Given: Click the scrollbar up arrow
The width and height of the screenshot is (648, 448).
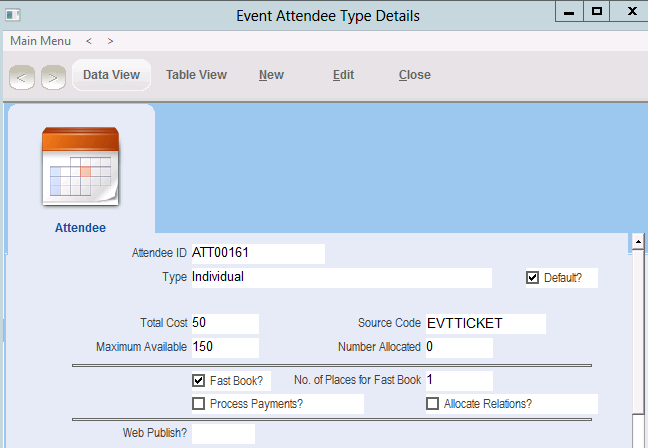Looking at the screenshot, I should 634,243.
